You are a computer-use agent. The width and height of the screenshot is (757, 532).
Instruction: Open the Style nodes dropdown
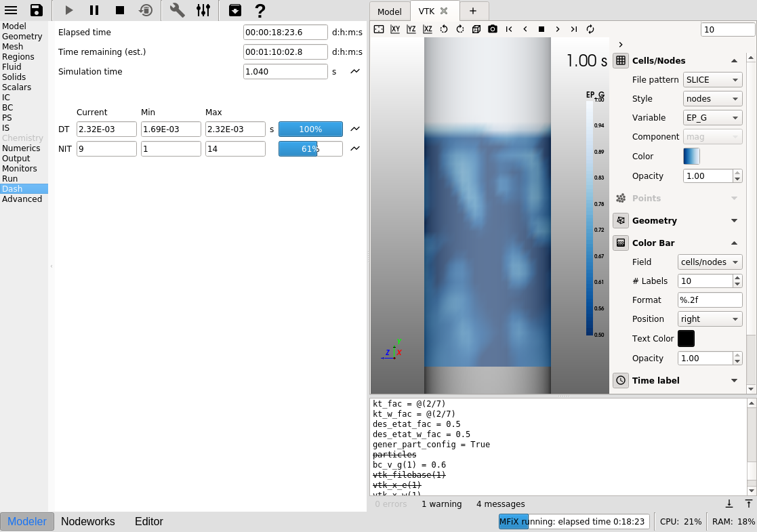coord(712,98)
